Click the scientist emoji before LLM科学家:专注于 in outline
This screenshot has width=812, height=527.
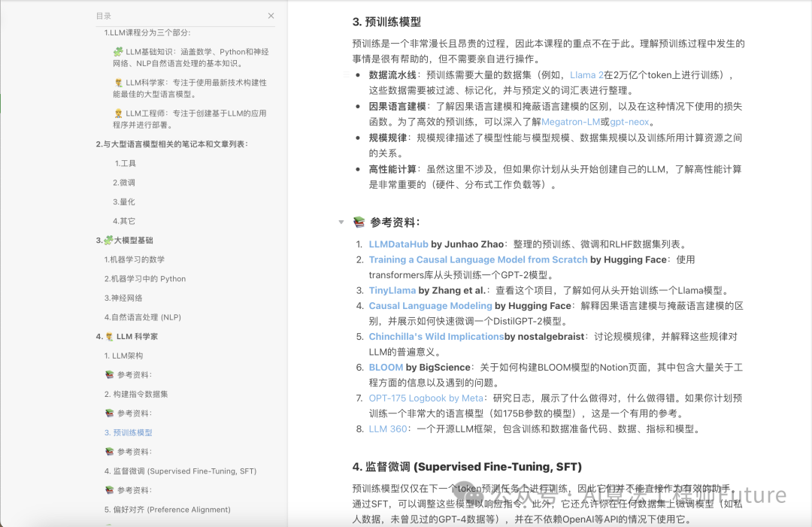[x=118, y=82]
